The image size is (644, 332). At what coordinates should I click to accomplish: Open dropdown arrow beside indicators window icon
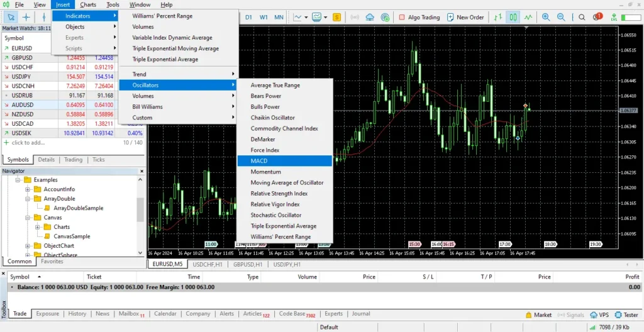pyautogui.click(x=325, y=17)
